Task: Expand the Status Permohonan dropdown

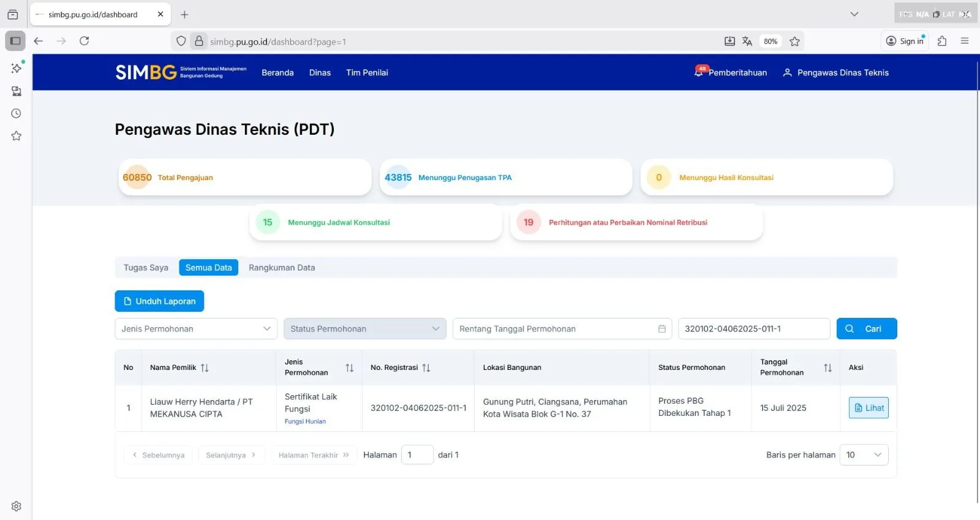Action: pos(364,329)
